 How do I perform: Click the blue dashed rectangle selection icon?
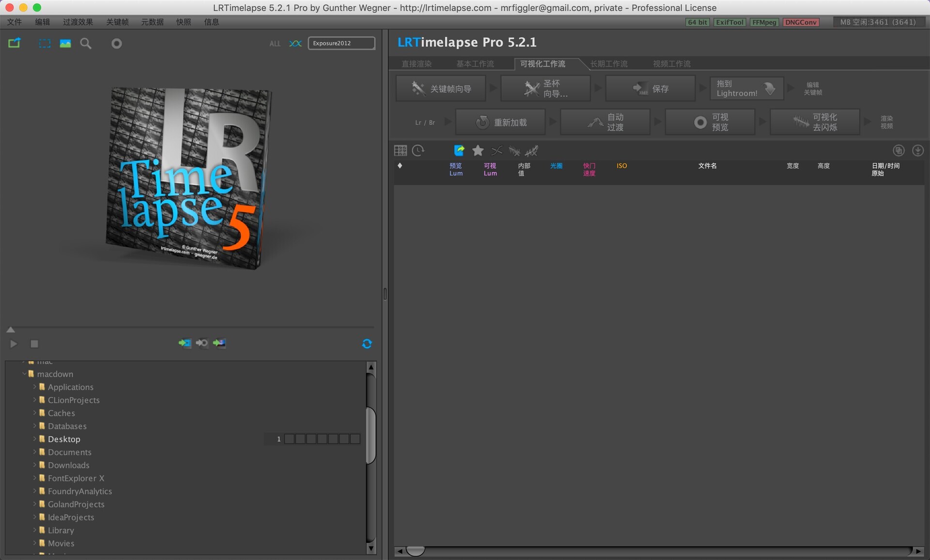click(x=45, y=44)
